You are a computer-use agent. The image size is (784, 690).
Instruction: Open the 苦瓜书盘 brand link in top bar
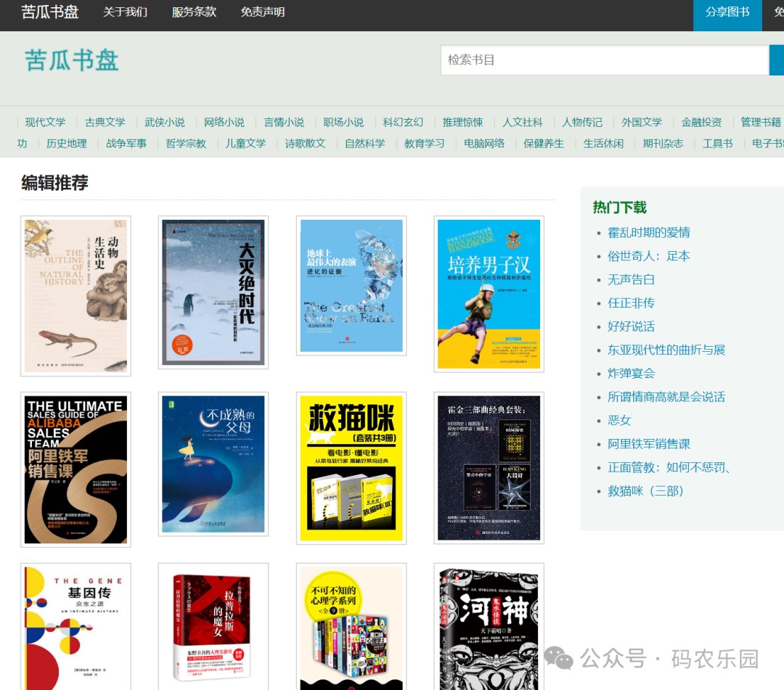[x=50, y=12]
